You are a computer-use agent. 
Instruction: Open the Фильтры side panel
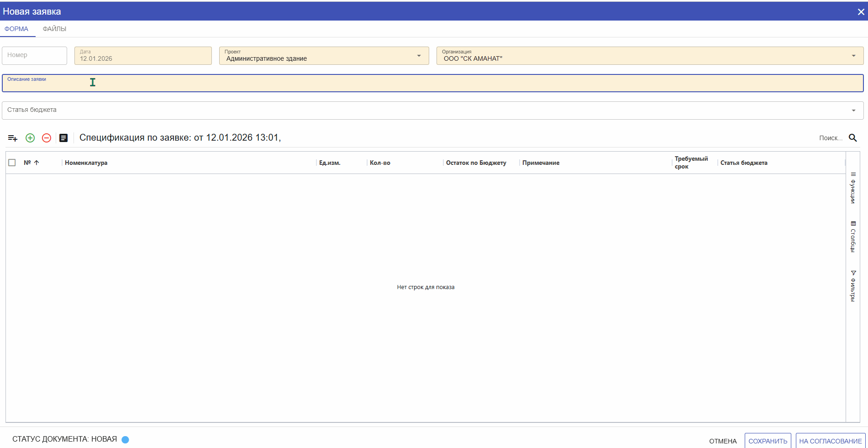[x=853, y=286]
